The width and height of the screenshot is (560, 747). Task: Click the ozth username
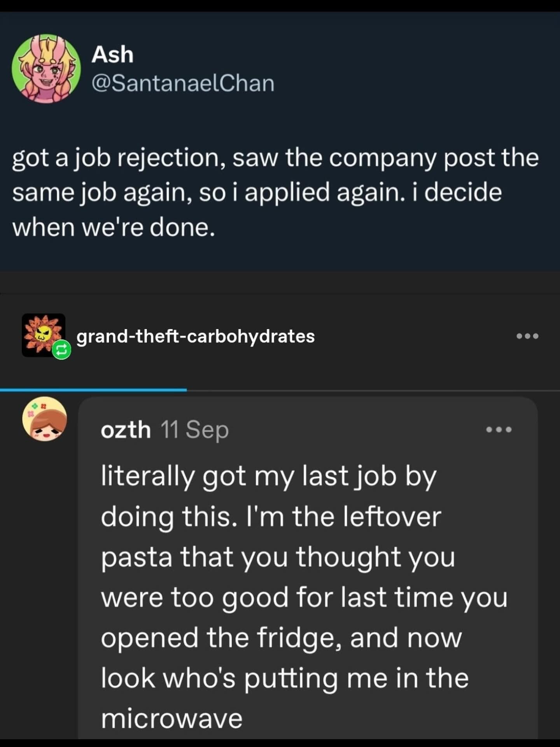[126, 430]
